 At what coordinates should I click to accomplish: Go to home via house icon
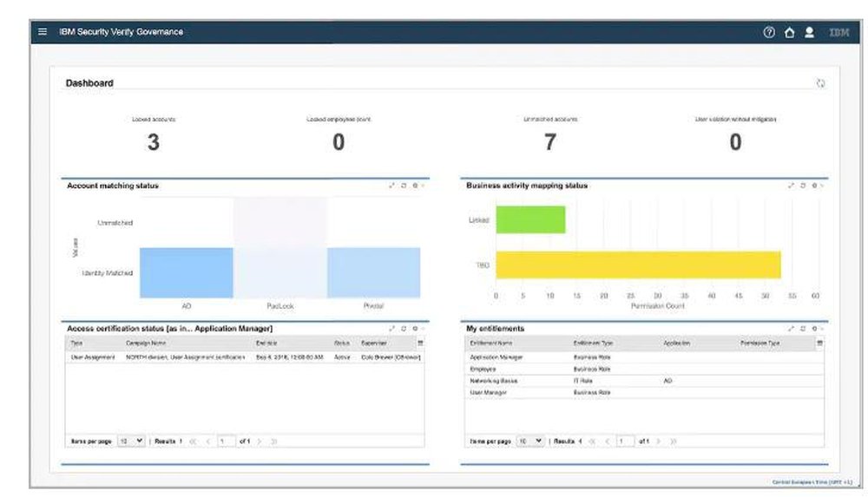click(x=789, y=32)
